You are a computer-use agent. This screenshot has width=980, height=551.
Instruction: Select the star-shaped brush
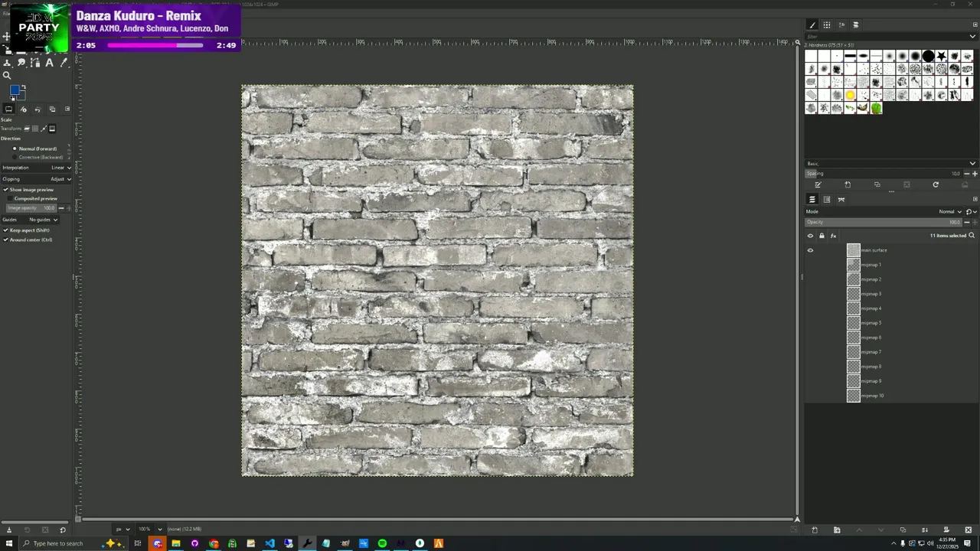point(941,56)
